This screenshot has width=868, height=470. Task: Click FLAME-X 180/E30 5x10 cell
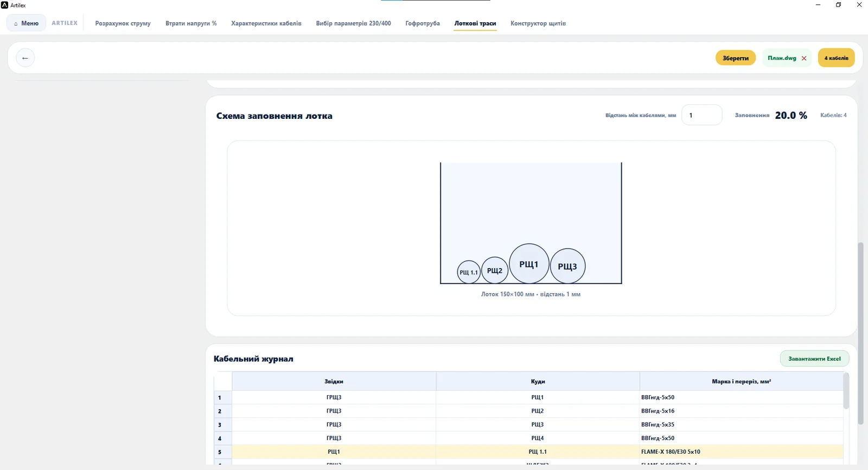click(x=741, y=452)
